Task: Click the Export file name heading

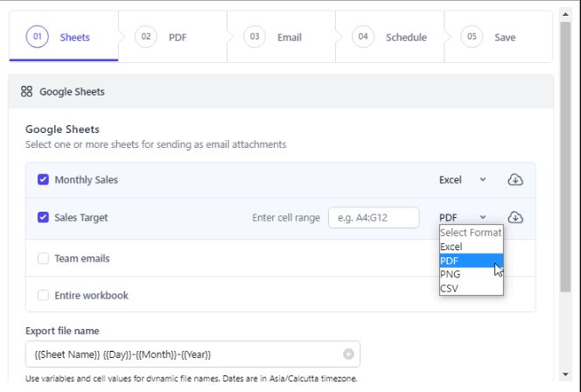Action: pyautogui.click(x=62, y=331)
